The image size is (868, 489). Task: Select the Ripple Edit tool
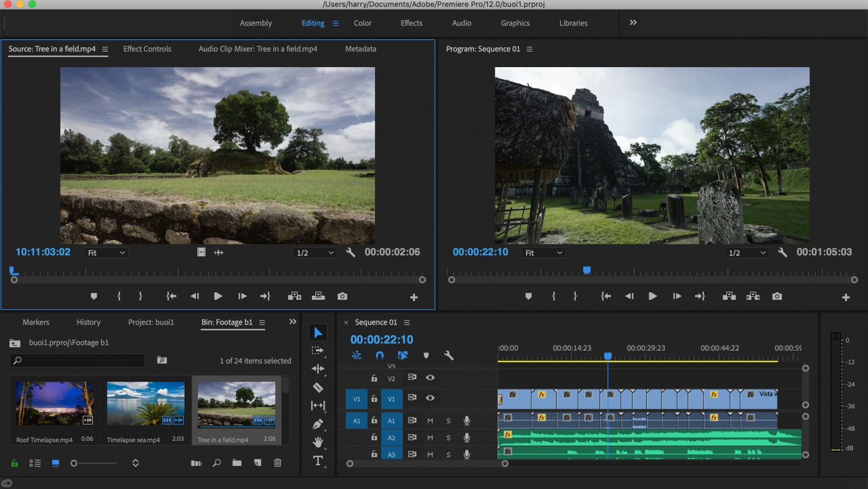[318, 369]
